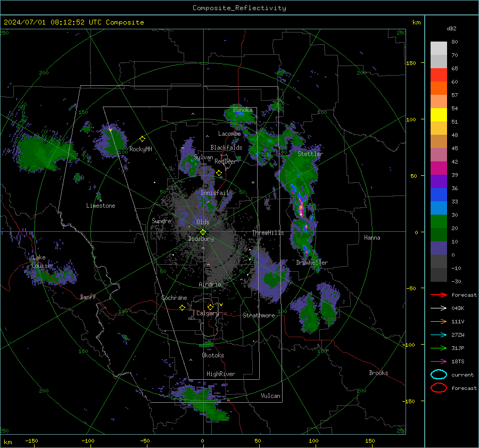Click the Sylvan label on the map
This screenshot has height=448, width=479.
point(203,157)
